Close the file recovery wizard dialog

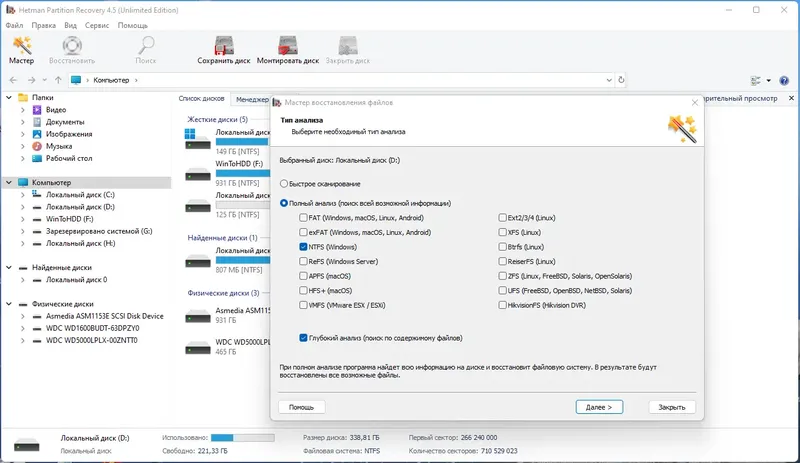click(x=694, y=103)
